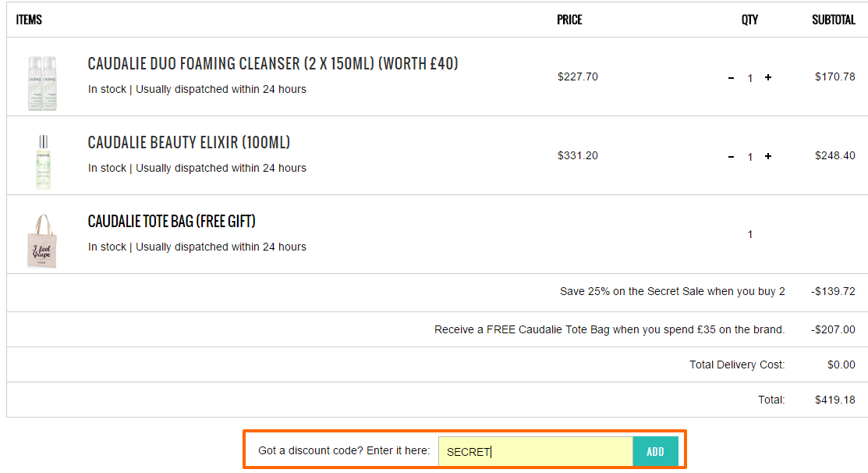Decrease quantity of Caudalie Duo Foaming Cleanser
The width and height of the screenshot is (868, 473).
[732, 78]
